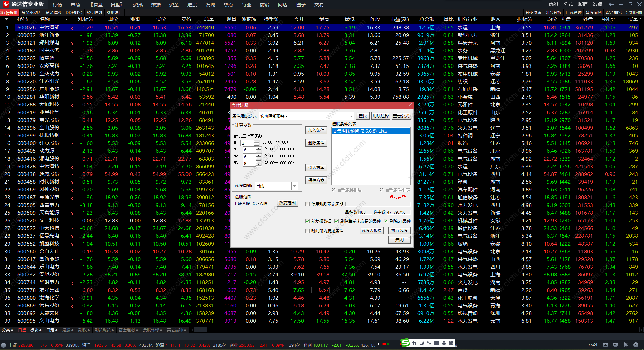Click the monitor pulse icon in status bar
The image size is (644, 350).
pos(615,345)
